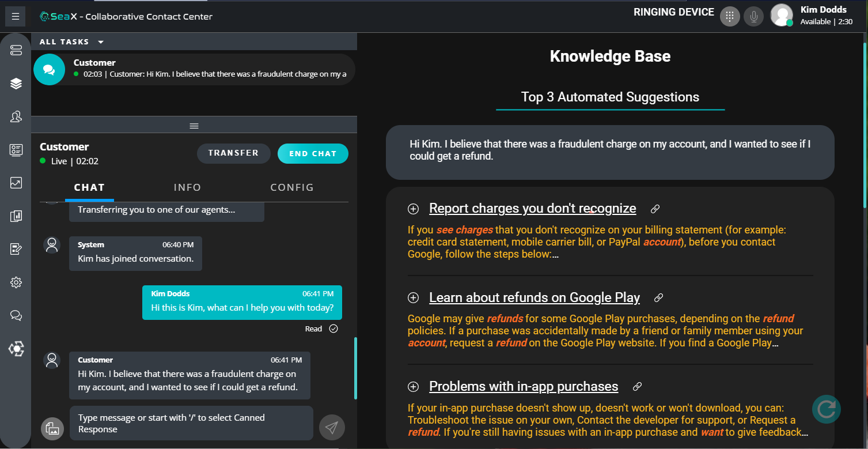The image size is (868, 449).
Task: Expand 'Problems with in-app purchases' article
Action: coord(413,387)
